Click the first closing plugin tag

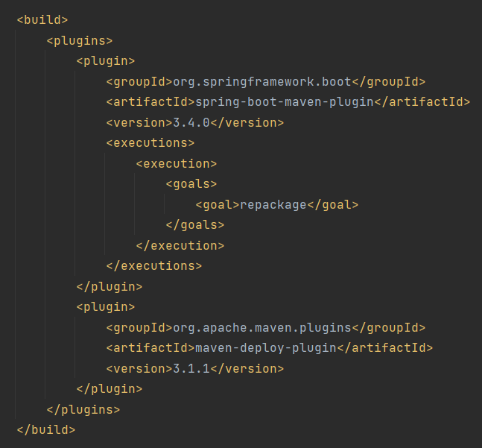pos(110,286)
